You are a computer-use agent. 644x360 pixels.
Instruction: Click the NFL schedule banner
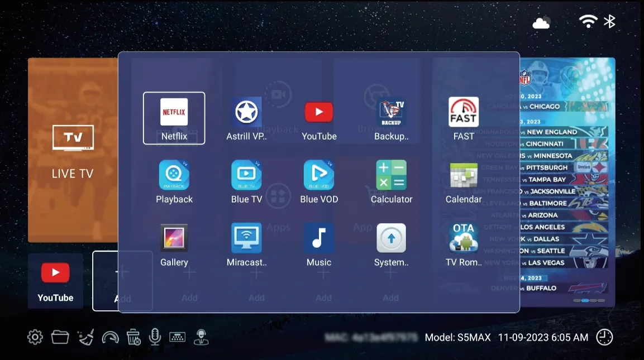(x=567, y=183)
